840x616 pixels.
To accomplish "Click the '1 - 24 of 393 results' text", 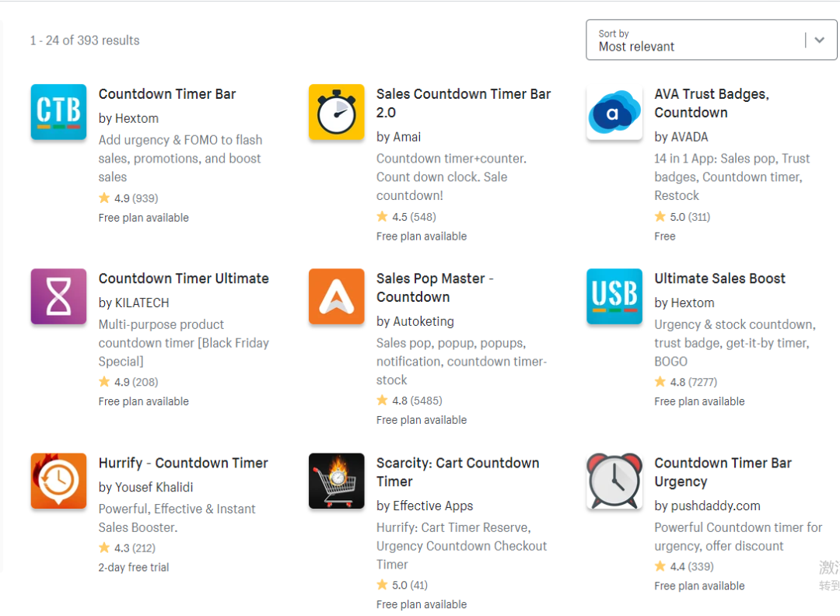I will 85,40.
